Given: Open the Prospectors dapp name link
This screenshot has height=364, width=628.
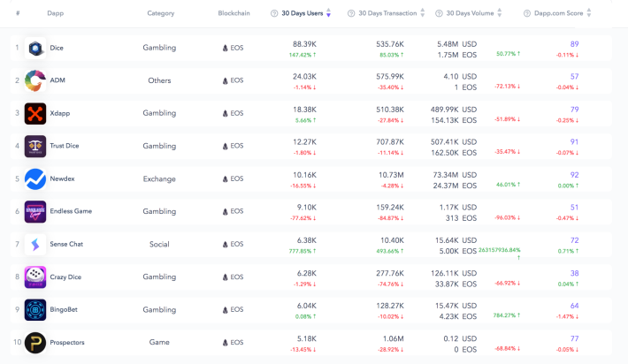Looking at the screenshot, I should [67, 343].
